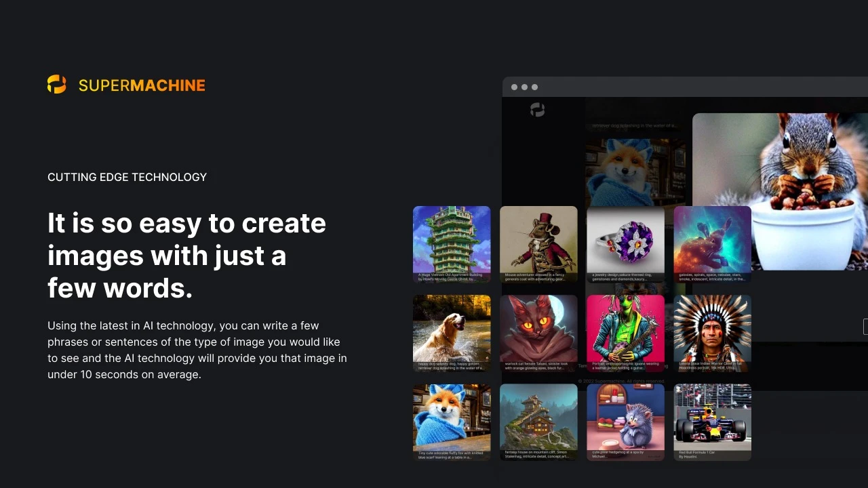Select the iguana with guitar portrait
Viewport: 868px width, 488px height.
(625, 333)
